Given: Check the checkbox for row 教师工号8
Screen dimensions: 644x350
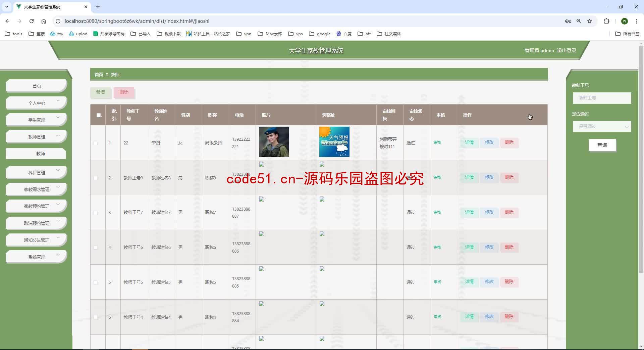Looking at the screenshot, I should (95, 178).
